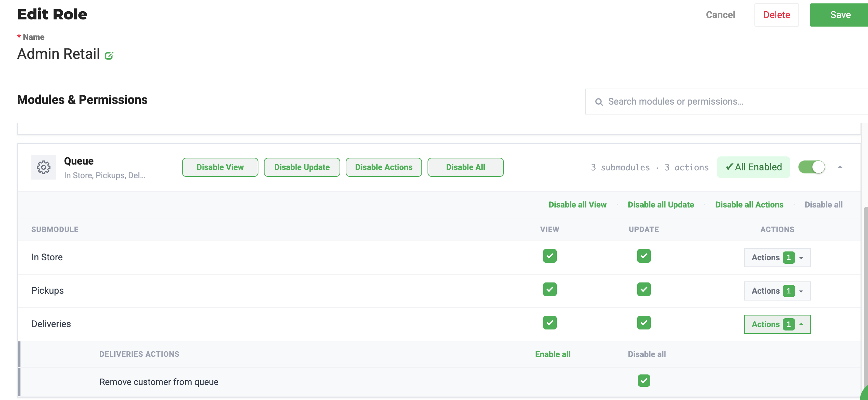This screenshot has width=868, height=400.
Task: Click Disable all for Deliveries actions
Action: click(647, 354)
